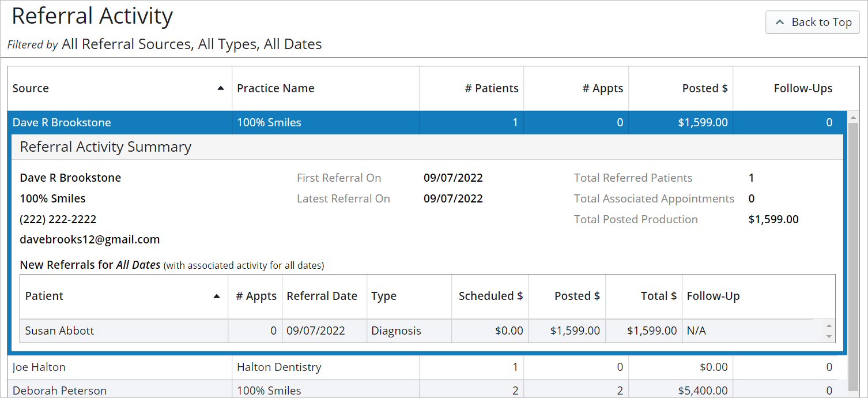Sort referrals by Posted $ column
The height and width of the screenshot is (398, 868).
[x=704, y=88]
